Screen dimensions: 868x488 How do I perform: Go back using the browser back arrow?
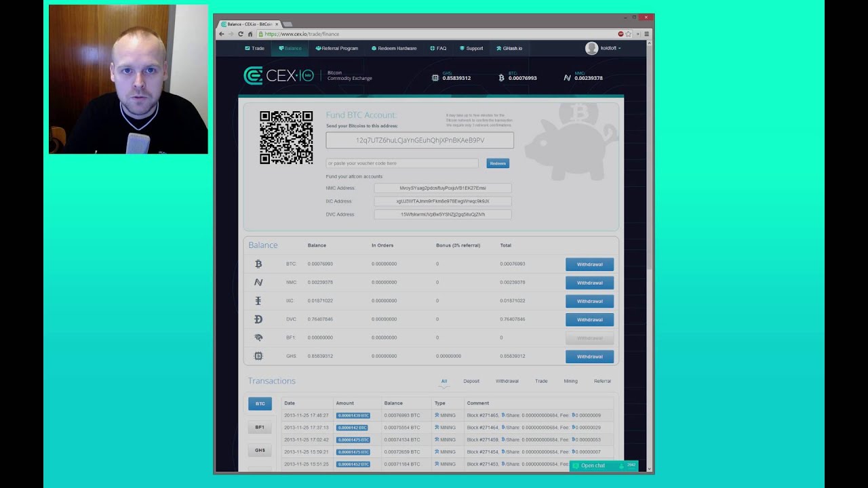(x=221, y=34)
